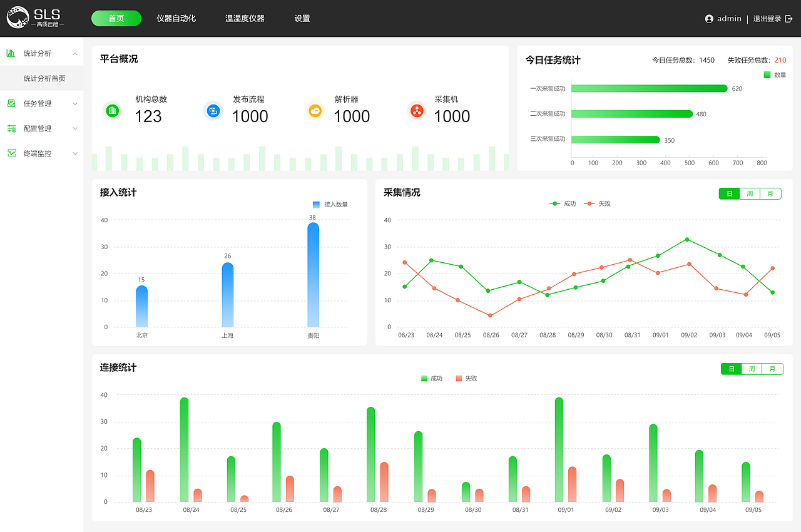Viewport: 801px width, 532px height.
Task: Select 周 in 采集情况 chart
Action: [x=750, y=194]
